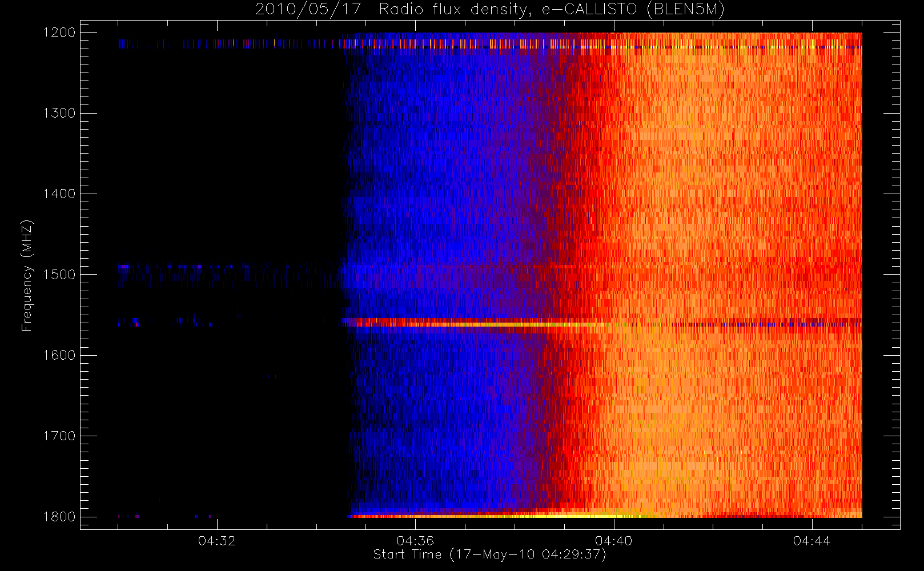Screen dimensions: 924x571
Task: Click the 1300 frequency tick label
Action: [x=59, y=113]
